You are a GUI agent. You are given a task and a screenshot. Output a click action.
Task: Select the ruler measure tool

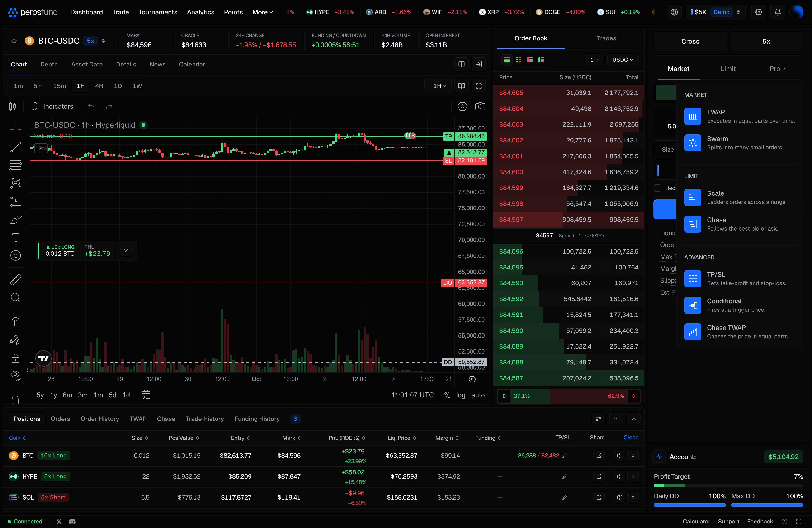click(x=15, y=279)
